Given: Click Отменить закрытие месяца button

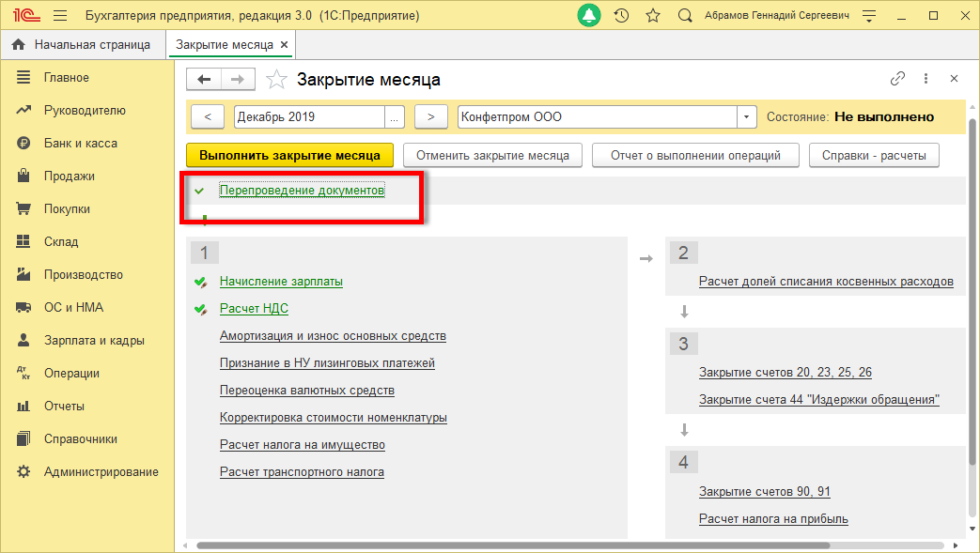Looking at the screenshot, I should (492, 156).
